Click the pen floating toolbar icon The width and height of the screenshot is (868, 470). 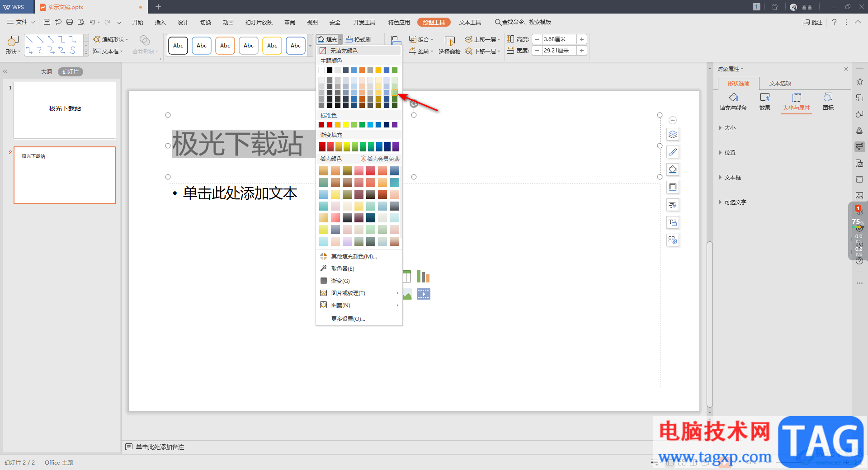click(x=673, y=152)
